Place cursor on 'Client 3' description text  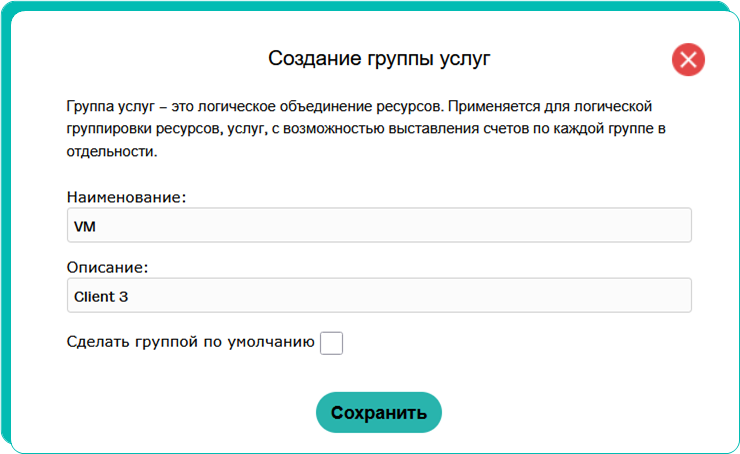point(101,297)
